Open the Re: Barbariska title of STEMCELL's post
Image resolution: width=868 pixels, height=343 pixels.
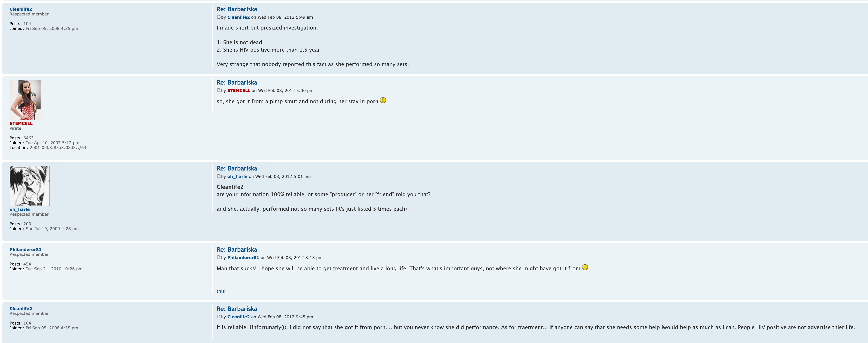coord(237,83)
